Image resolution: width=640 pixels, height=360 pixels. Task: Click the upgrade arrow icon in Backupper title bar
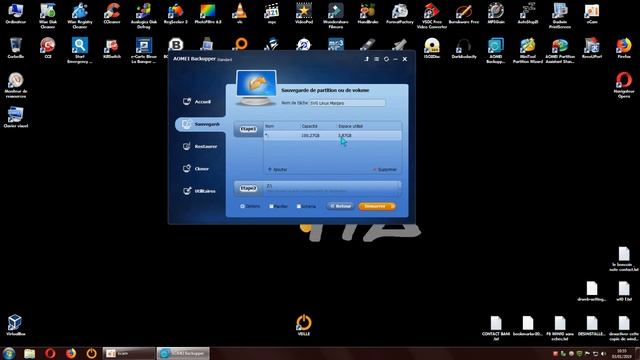pyautogui.click(x=367, y=59)
